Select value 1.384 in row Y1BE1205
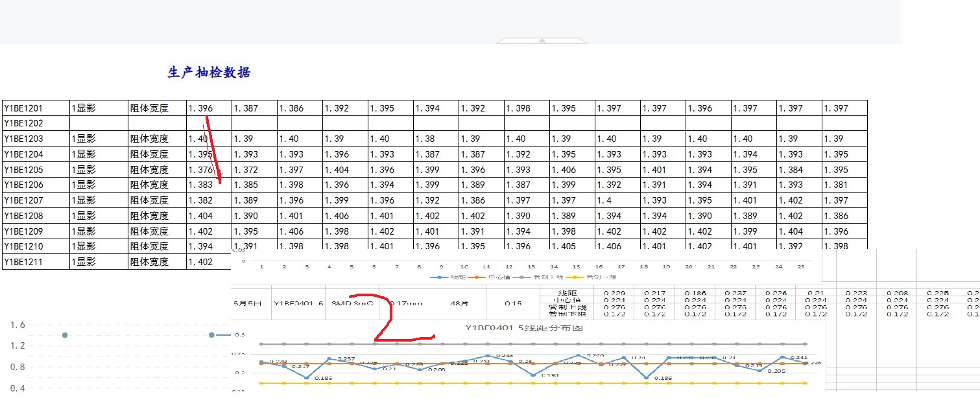 coord(791,170)
